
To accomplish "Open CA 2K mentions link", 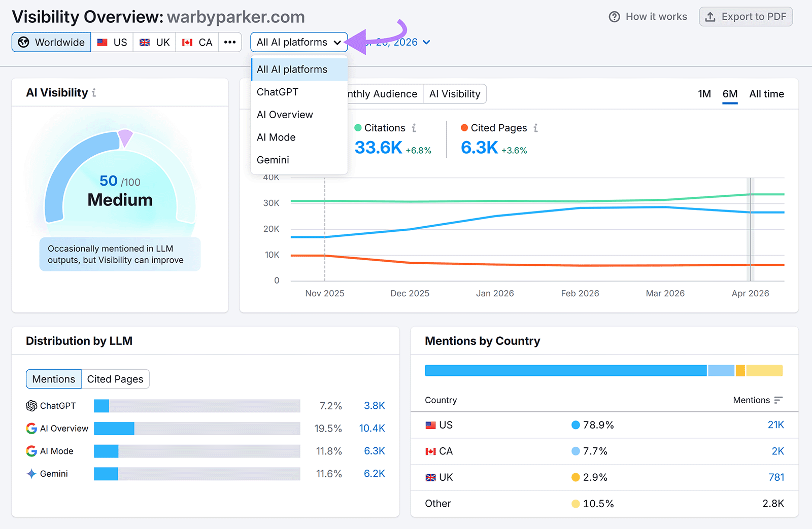I will [778, 451].
